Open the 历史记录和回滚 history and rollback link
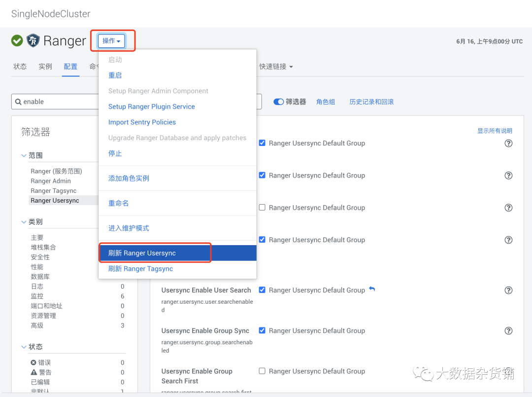Image resolution: width=532 pixels, height=397 pixels. click(x=371, y=102)
